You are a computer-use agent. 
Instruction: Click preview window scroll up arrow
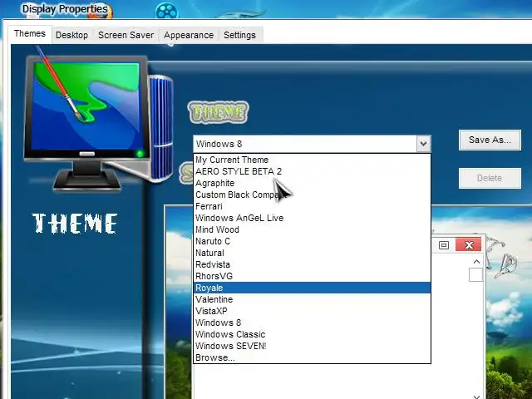pyautogui.click(x=476, y=262)
